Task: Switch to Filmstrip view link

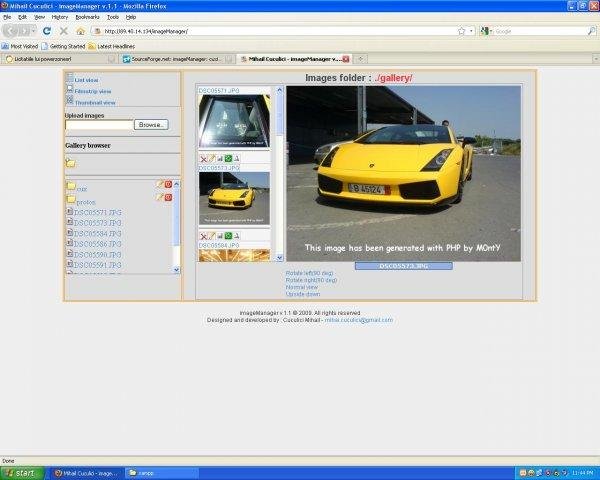Action: 93,91
